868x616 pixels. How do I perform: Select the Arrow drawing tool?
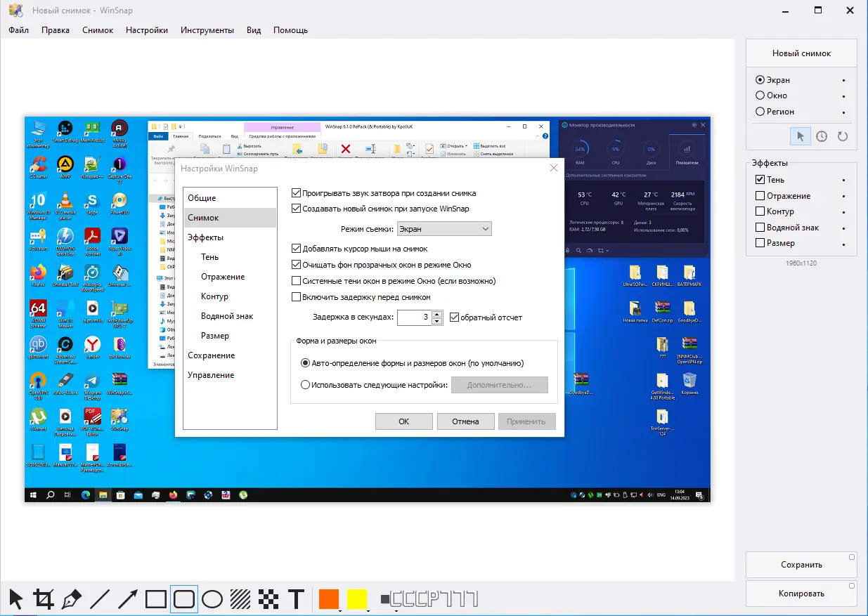(x=128, y=599)
